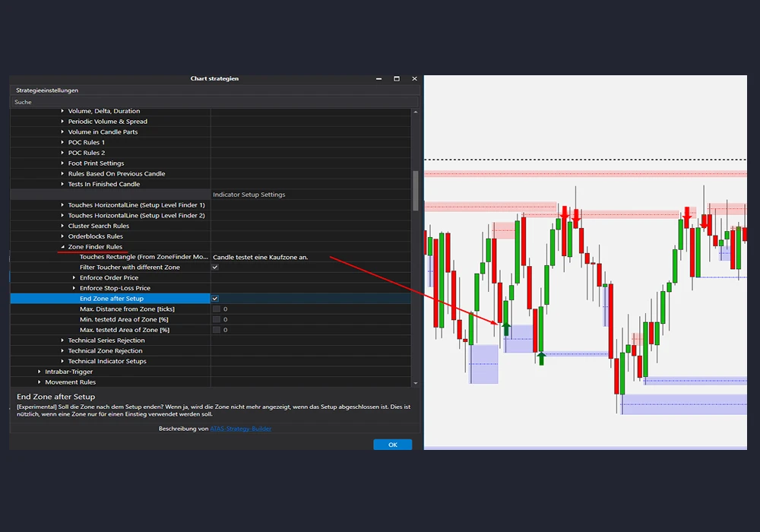This screenshot has height=532, width=760.
Task: Maximize the Chart strategien window
Action: tap(397, 78)
